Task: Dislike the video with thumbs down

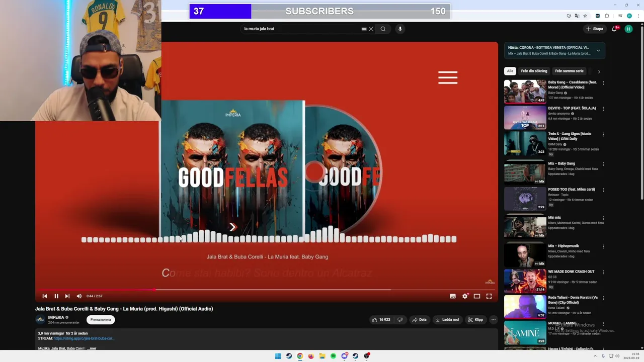Action: pyautogui.click(x=400, y=320)
